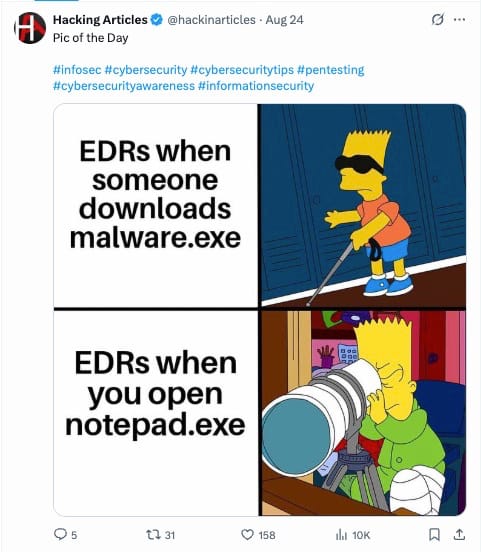Open view analytics bar chart icon

pos(341,535)
